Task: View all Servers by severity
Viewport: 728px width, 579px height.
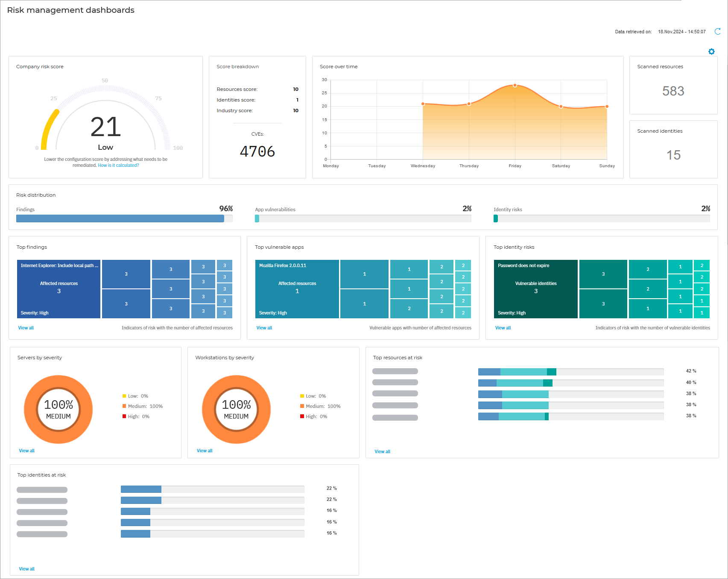Action: [x=26, y=451]
